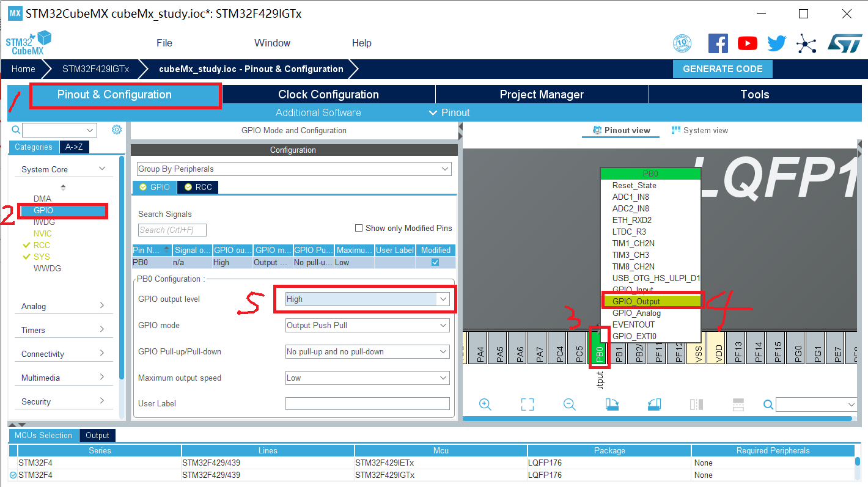868x487 pixels.
Task: Select the PB1 pin on the chip
Action: click(619, 348)
